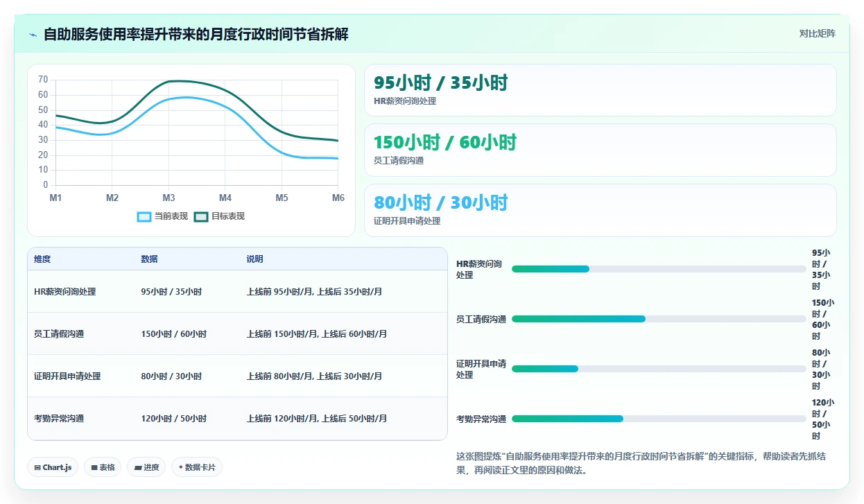Viewport: 864px width, 504px height.
Task: Select the 进度 tag chip
Action: (x=146, y=467)
